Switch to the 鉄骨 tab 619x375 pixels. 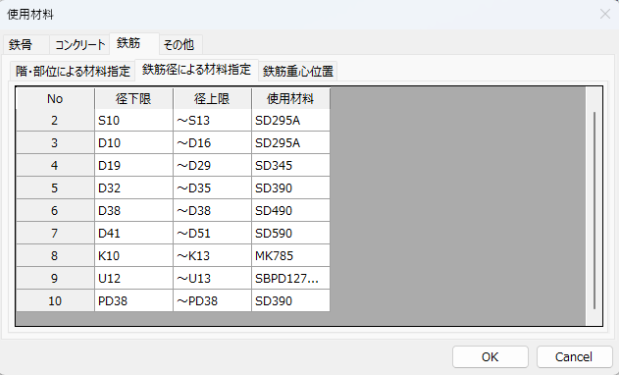click(x=21, y=44)
